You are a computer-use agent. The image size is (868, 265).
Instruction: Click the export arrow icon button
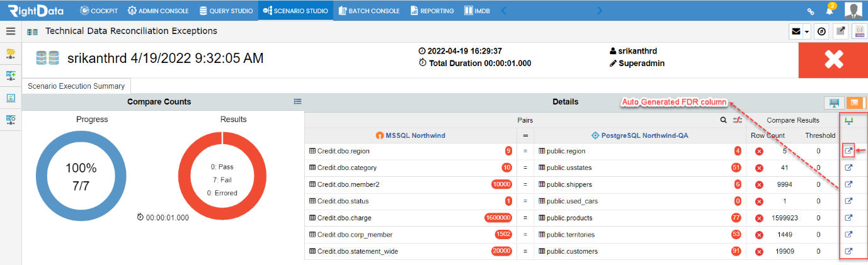coord(840,31)
